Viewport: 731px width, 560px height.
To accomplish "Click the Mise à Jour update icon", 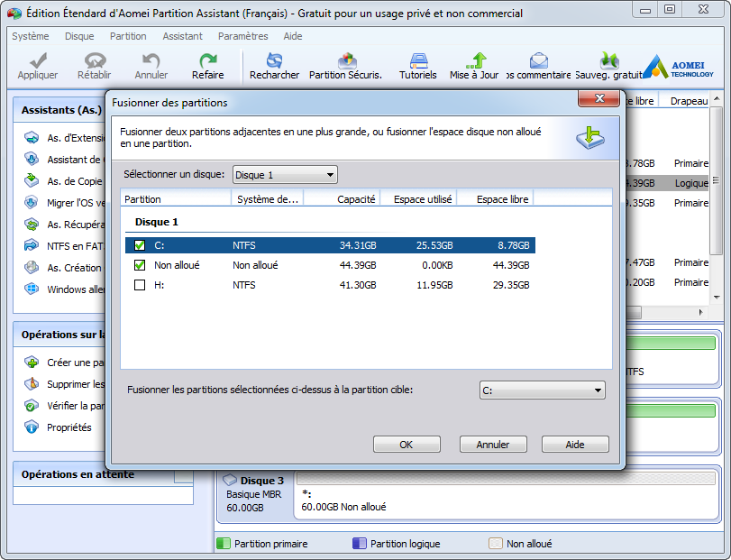I will pyautogui.click(x=476, y=60).
